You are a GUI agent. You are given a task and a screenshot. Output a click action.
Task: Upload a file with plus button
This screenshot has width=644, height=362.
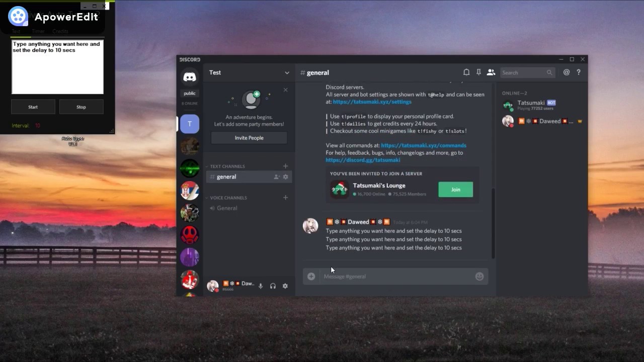tap(311, 276)
